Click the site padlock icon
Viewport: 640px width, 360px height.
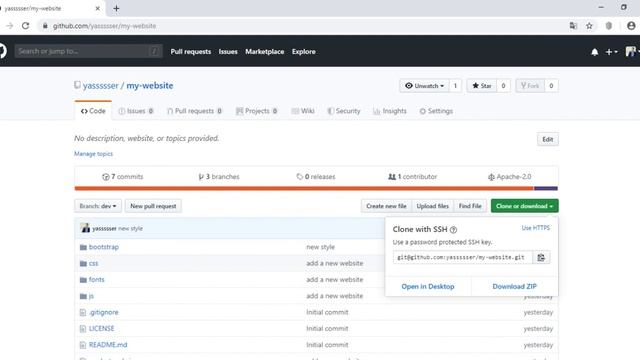click(45, 26)
